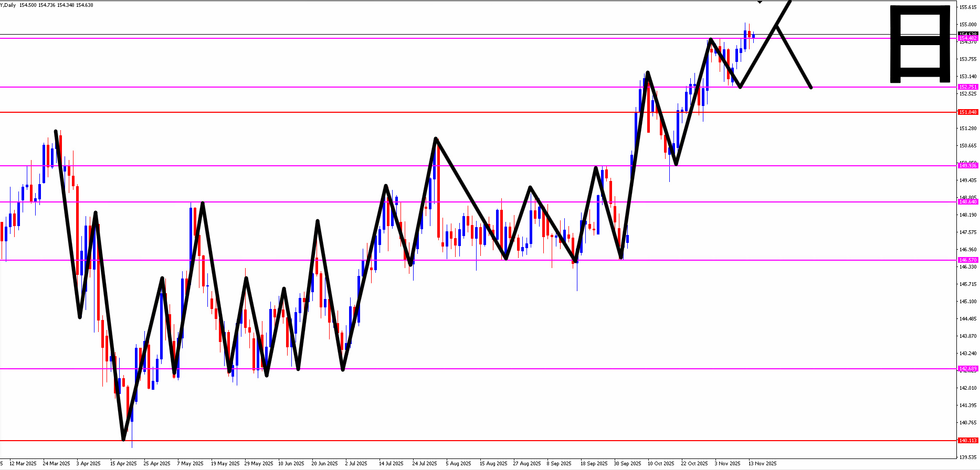Select the magenta 142.689 level tag
The image size is (980, 470).
[968, 369]
